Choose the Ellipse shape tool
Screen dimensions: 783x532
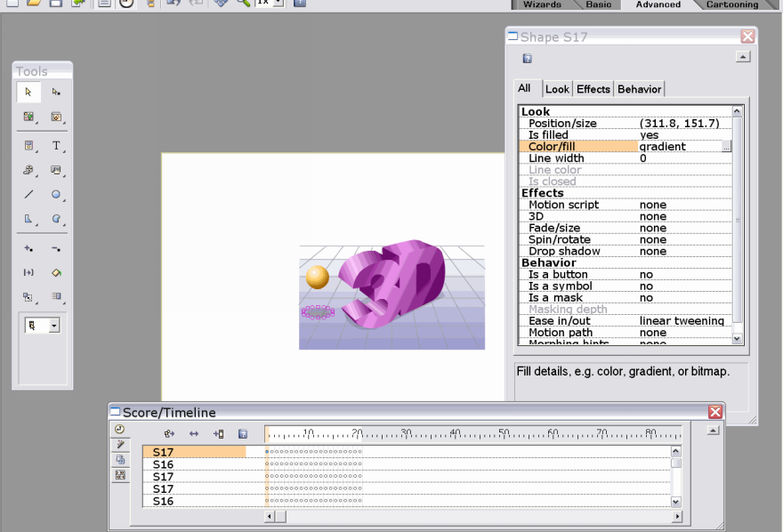(x=56, y=194)
